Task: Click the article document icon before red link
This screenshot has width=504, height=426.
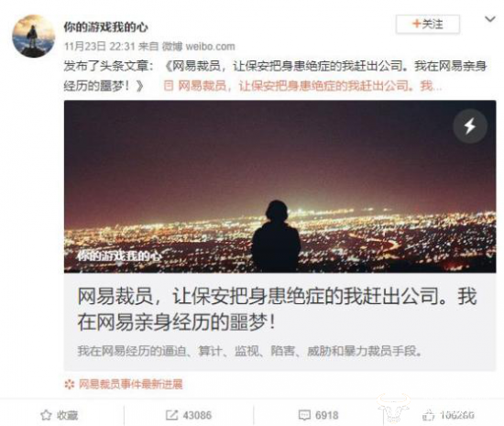Action: (169, 86)
